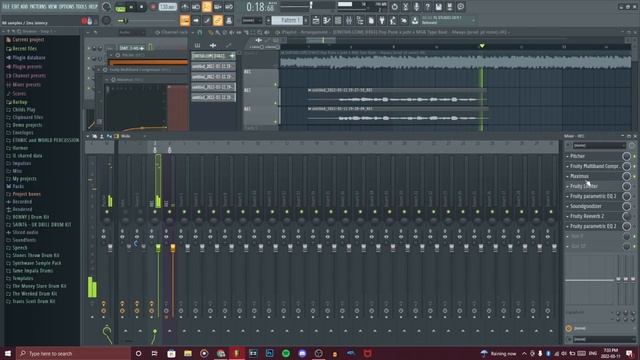
Task: Click the record button in transport
Action: click(153, 7)
